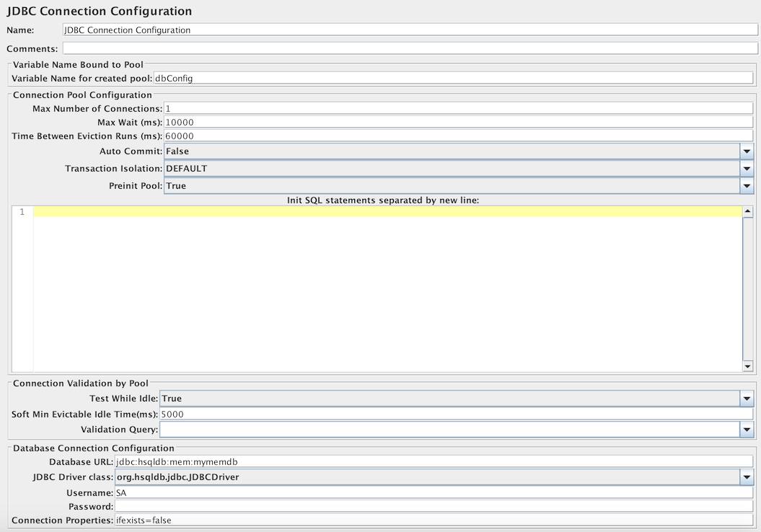Screen dimensions: 761x532
Task: Click 'Variable Name Bound to Pool' group label
Action: pos(78,64)
